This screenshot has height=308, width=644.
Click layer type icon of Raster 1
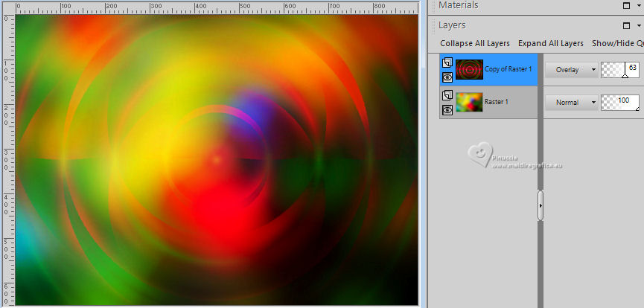click(447, 96)
